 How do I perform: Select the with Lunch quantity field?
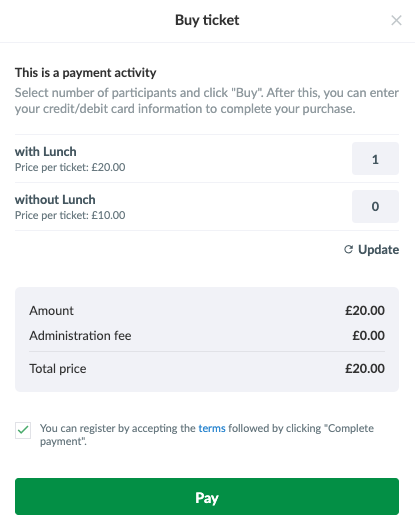pos(375,159)
